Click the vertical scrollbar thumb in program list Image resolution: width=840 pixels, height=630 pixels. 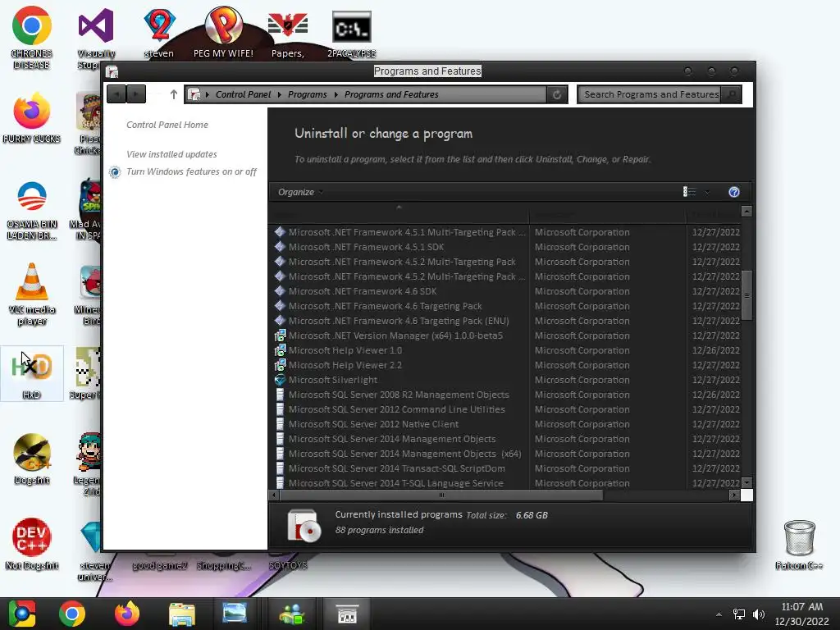(x=746, y=295)
